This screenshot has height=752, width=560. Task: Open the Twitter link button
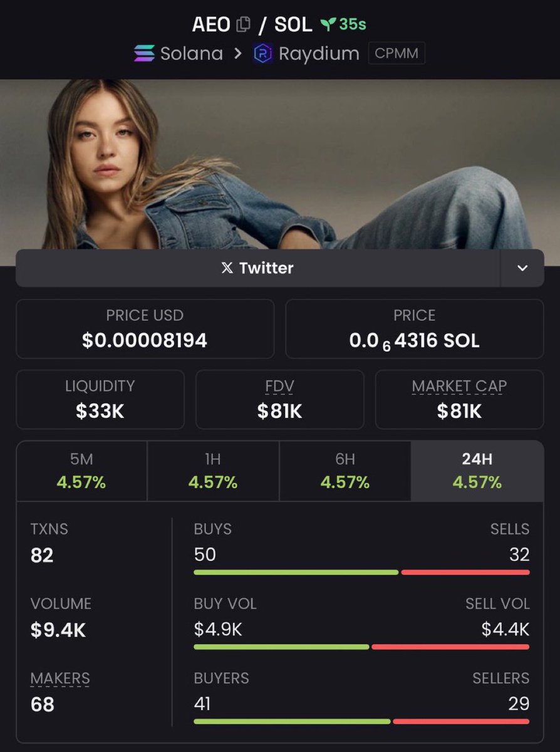click(258, 268)
